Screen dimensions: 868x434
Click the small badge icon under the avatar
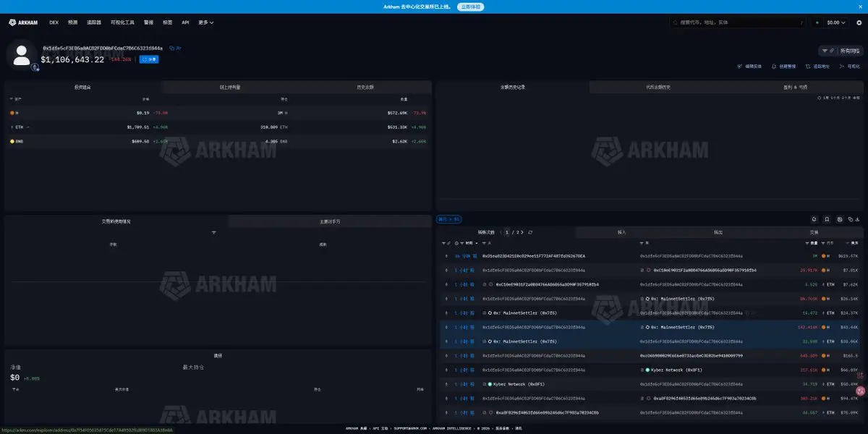[35, 67]
